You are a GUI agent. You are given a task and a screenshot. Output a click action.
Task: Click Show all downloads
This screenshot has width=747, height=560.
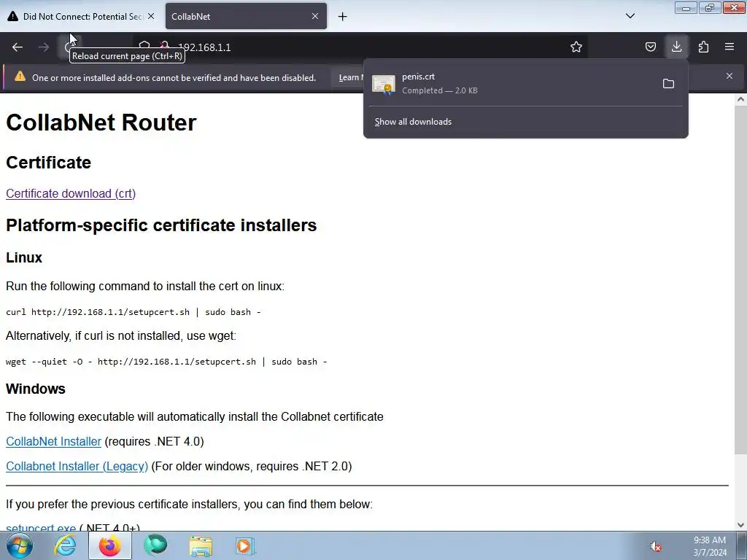point(413,122)
